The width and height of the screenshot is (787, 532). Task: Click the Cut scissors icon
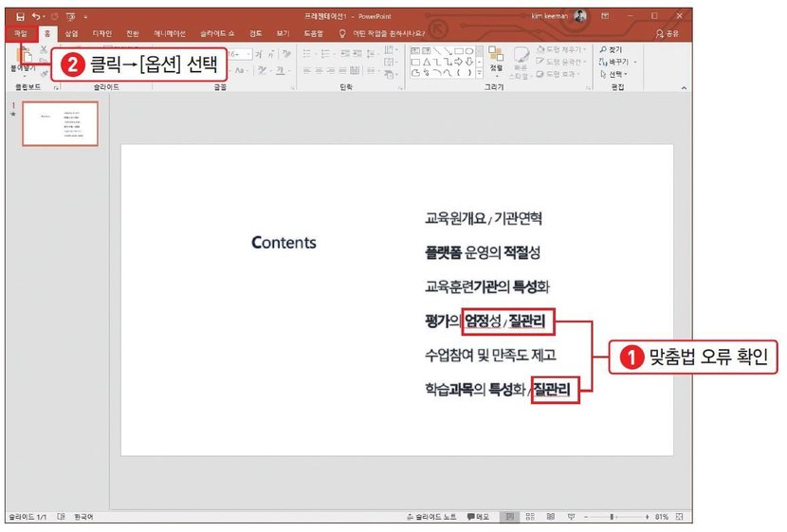click(x=44, y=49)
